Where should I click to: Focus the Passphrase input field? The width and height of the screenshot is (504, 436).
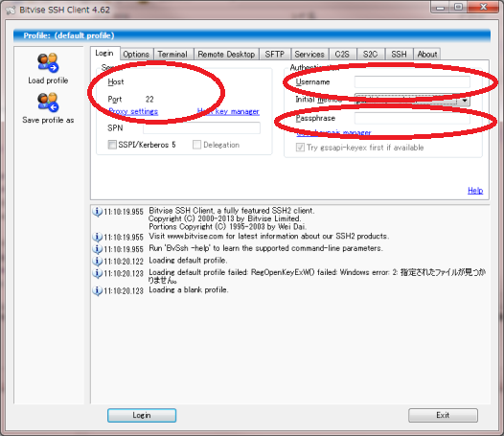412,118
